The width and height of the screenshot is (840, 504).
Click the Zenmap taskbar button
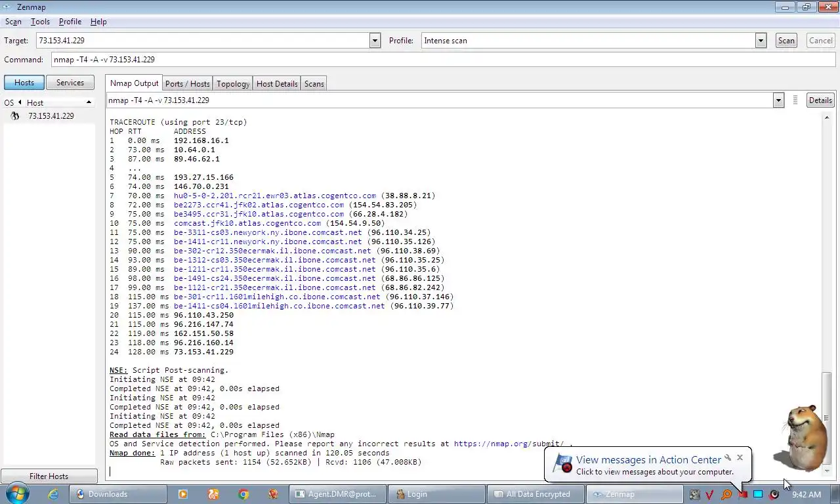pyautogui.click(x=635, y=494)
